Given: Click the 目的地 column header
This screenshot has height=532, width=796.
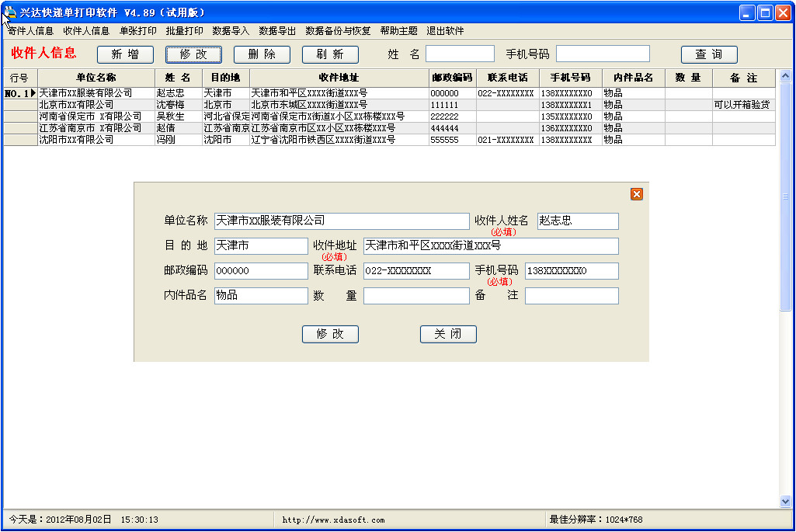Looking at the screenshot, I should (x=226, y=78).
